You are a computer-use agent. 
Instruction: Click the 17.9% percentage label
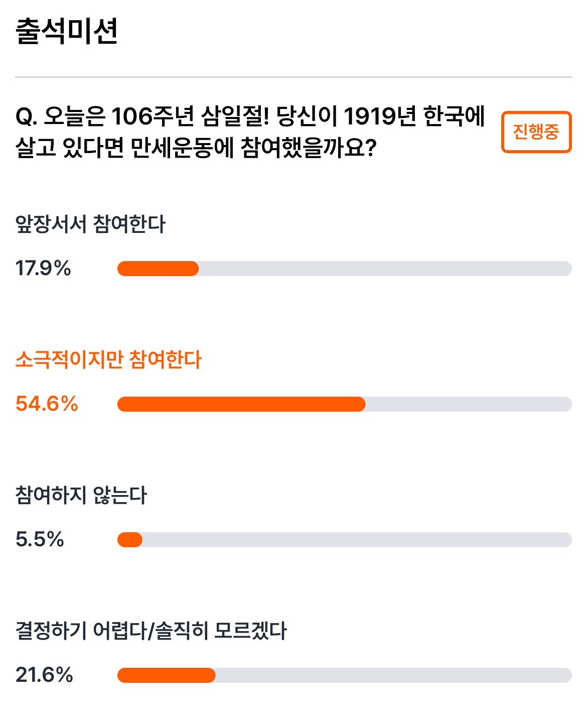[43, 269]
